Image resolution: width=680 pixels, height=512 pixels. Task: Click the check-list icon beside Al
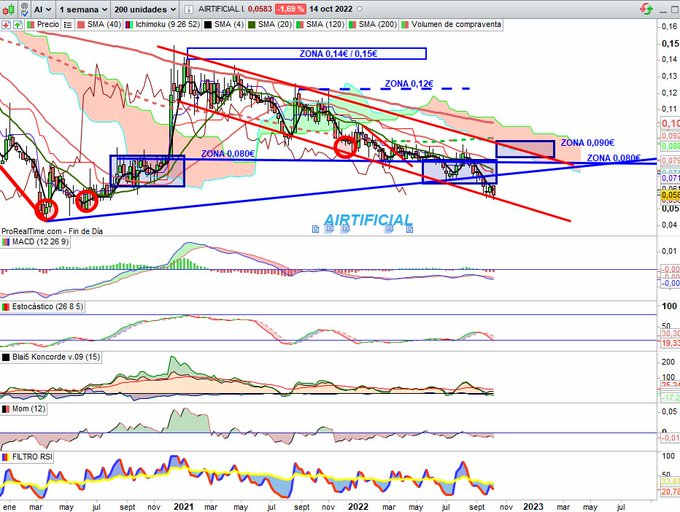click(25, 9)
